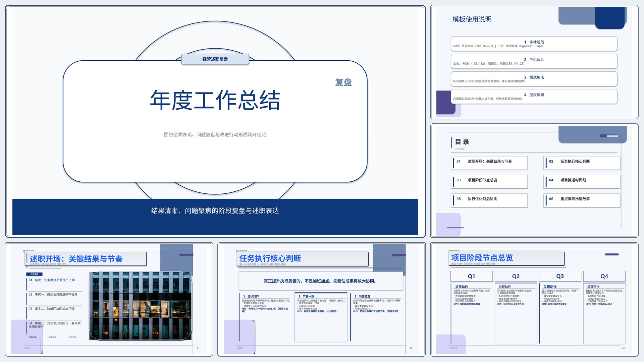Click the 阶段成果 label under the list
644x362 pixels.
click(x=33, y=337)
